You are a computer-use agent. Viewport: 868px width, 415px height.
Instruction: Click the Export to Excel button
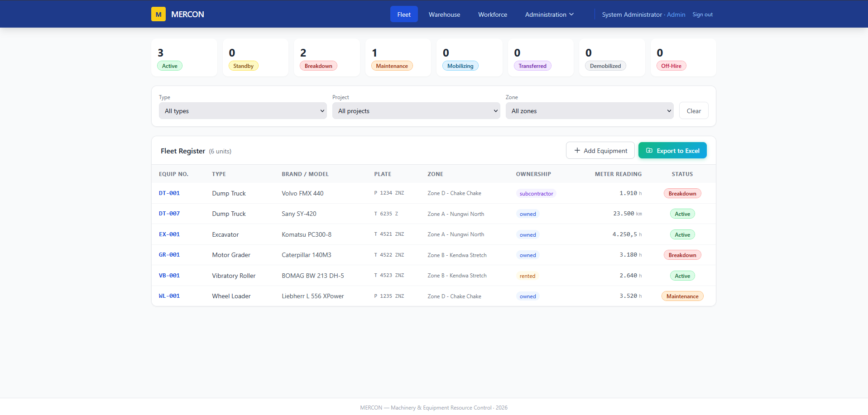pyautogui.click(x=672, y=151)
